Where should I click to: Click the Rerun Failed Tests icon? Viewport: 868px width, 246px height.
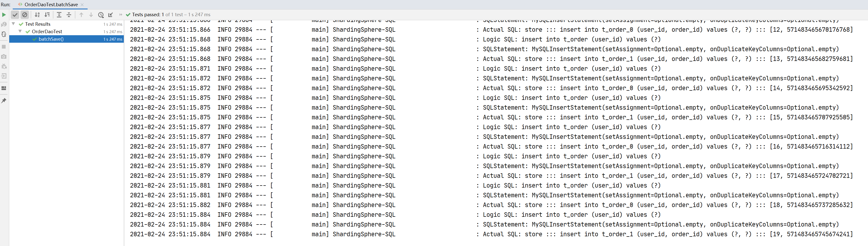coord(4,24)
